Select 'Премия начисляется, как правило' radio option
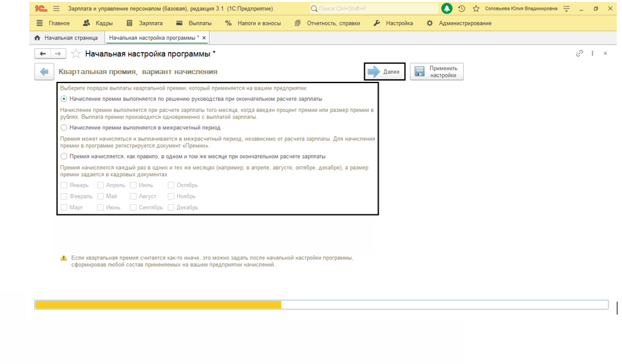This screenshot has width=622, height=364. coord(64,157)
